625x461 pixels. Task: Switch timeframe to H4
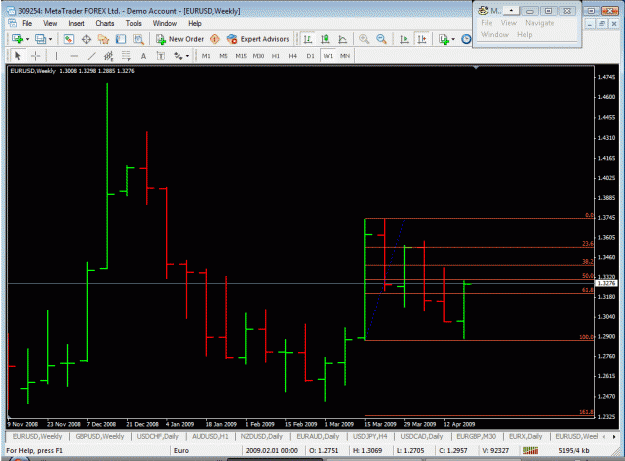[293, 56]
